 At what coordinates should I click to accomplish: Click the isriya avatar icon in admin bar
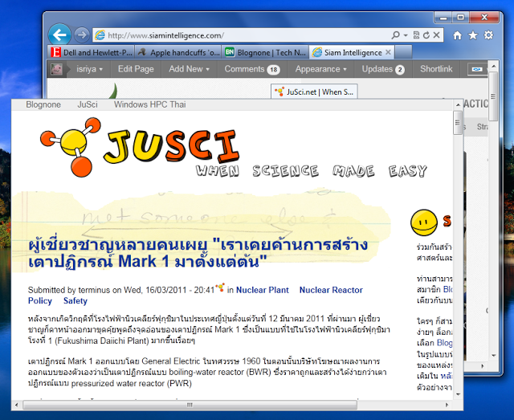tap(56, 69)
